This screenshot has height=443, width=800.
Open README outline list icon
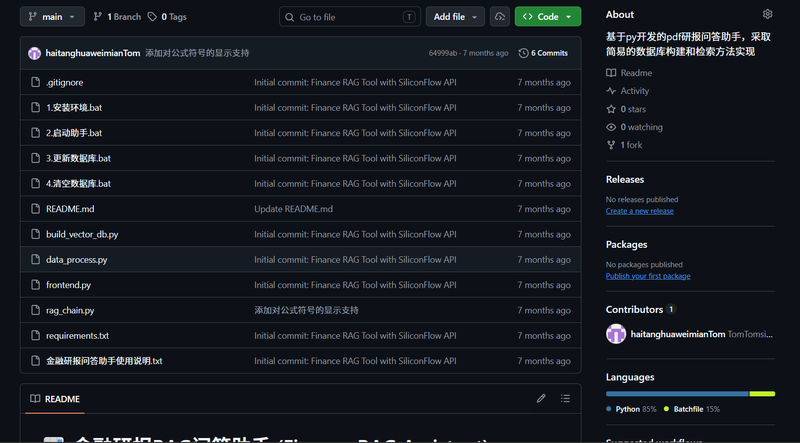(565, 398)
